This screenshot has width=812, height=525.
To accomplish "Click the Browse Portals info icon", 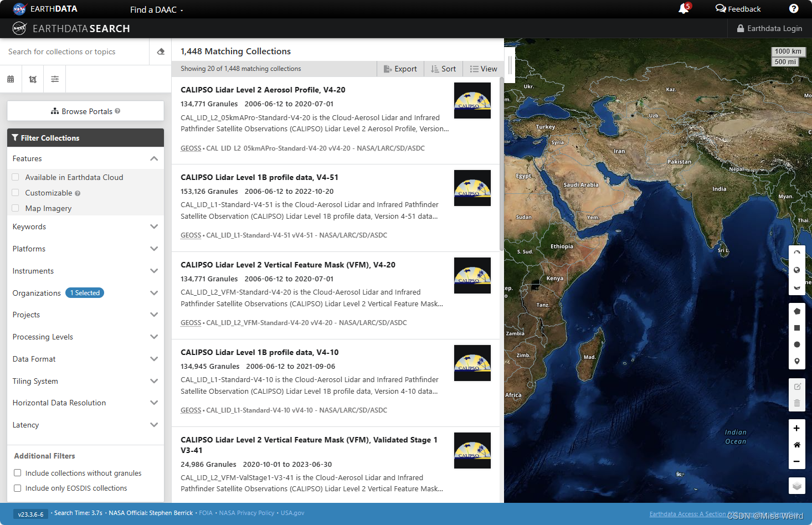I will (x=117, y=111).
